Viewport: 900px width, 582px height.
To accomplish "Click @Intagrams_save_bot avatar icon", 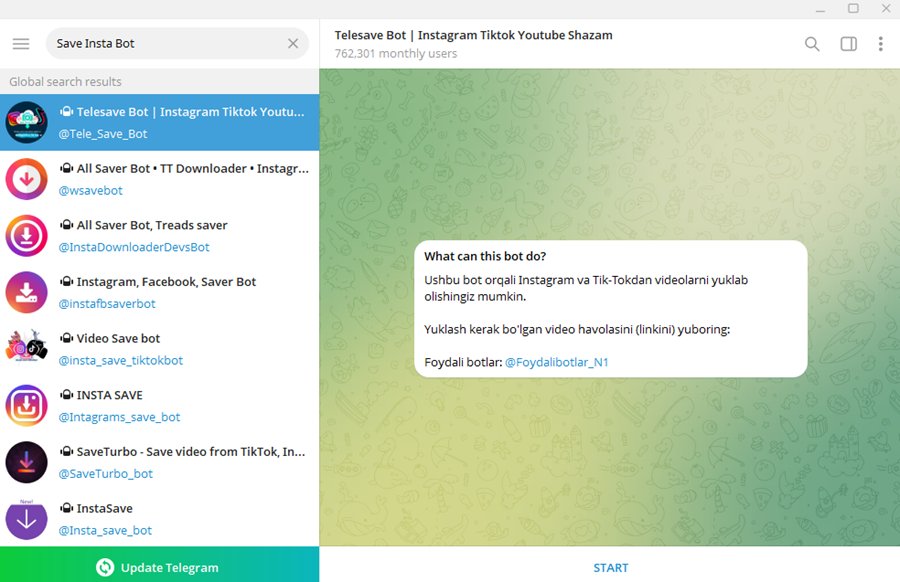I will click(26, 405).
